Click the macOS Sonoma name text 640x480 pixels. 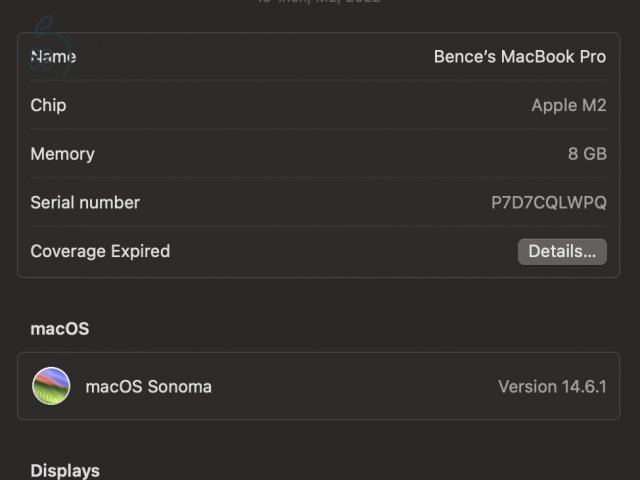point(148,386)
